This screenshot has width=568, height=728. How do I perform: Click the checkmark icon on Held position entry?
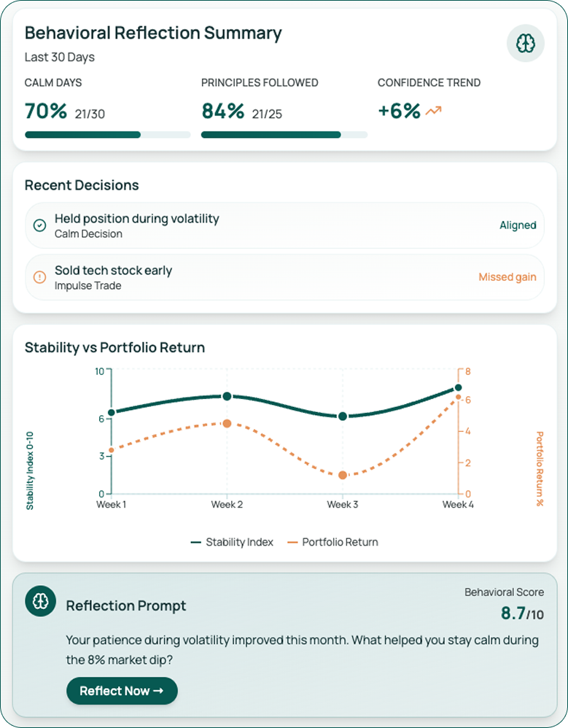pos(40,225)
